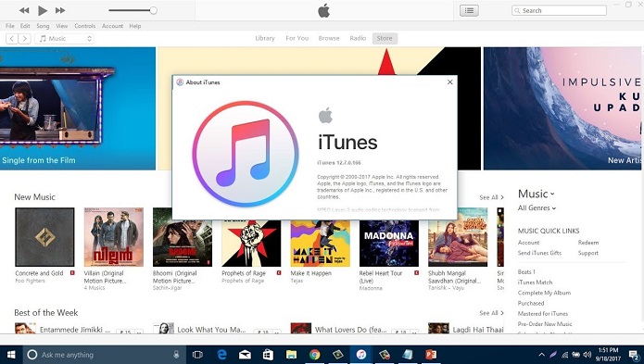The width and height of the screenshot is (644, 364).
Task: Open the Edit menu
Action: pos(25,26)
